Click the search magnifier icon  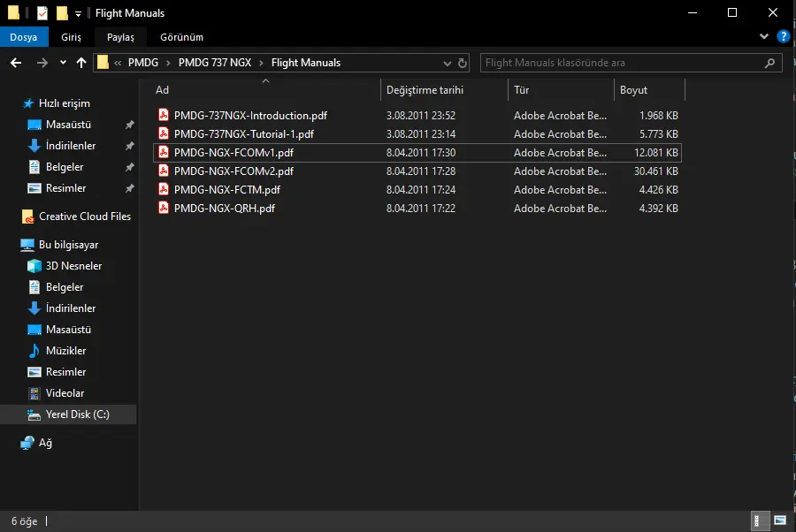coord(769,63)
